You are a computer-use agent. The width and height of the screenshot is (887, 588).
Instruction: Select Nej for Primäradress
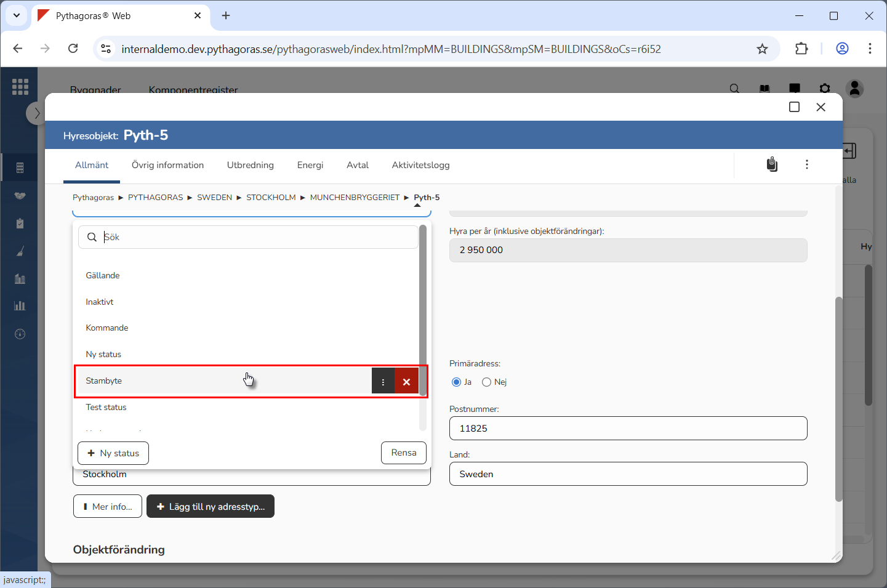pos(486,382)
